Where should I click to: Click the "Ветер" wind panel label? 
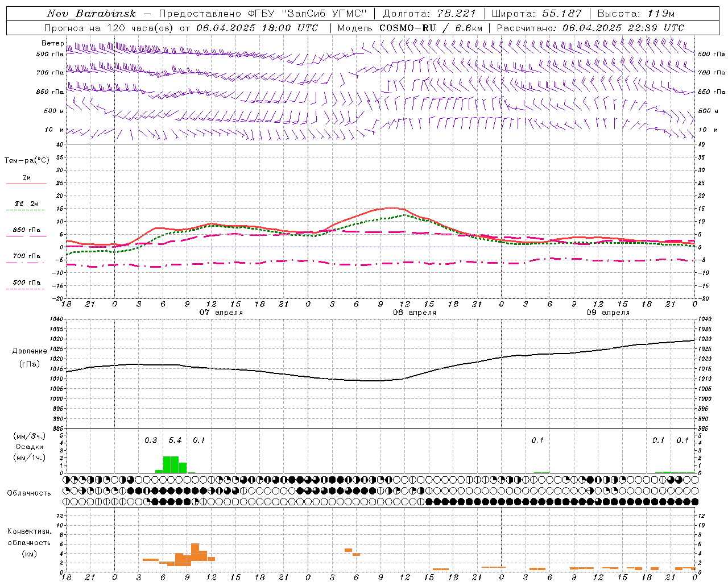tap(52, 43)
